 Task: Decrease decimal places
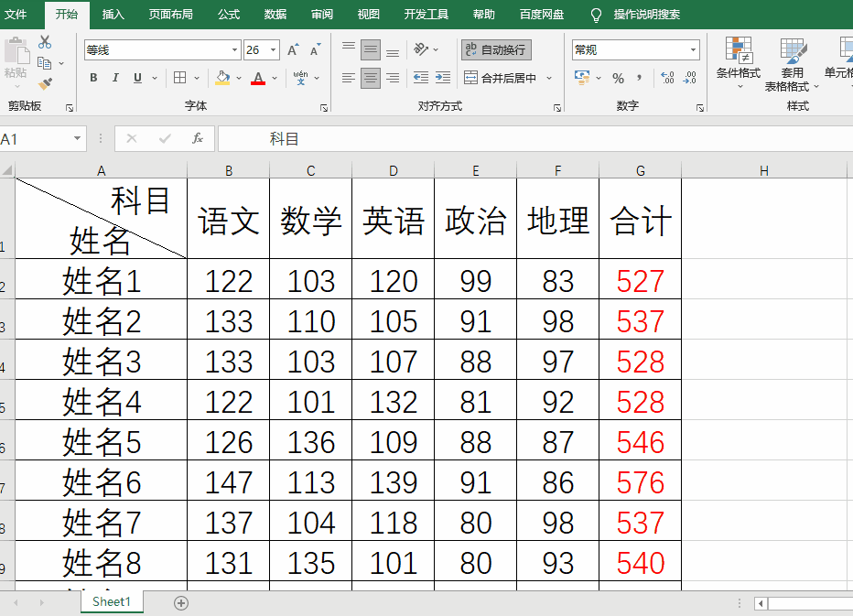tap(690, 78)
